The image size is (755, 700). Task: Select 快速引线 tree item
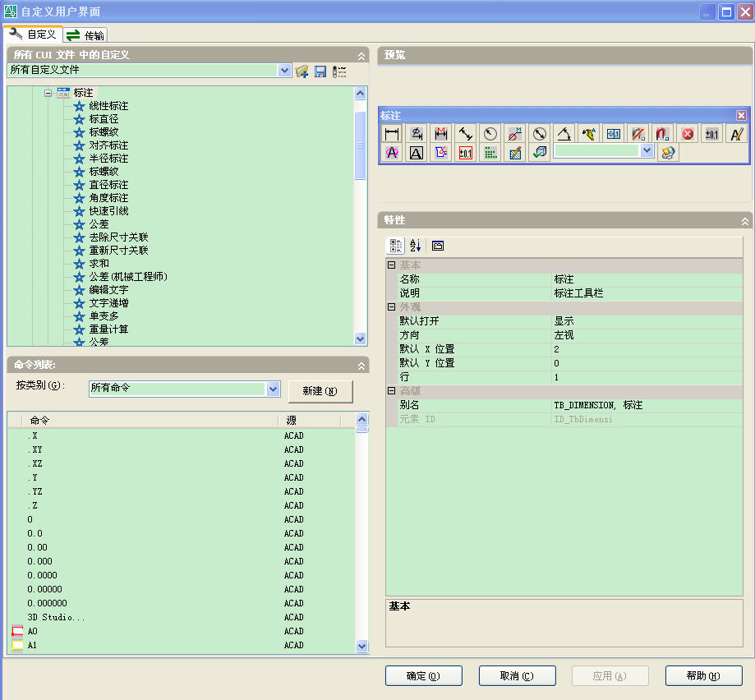tap(108, 211)
